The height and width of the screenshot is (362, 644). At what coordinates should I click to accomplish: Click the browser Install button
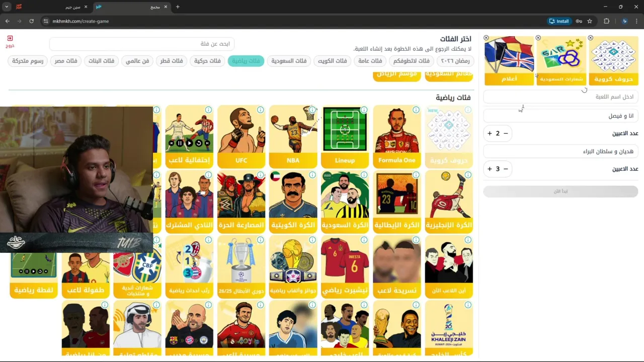(559, 21)
